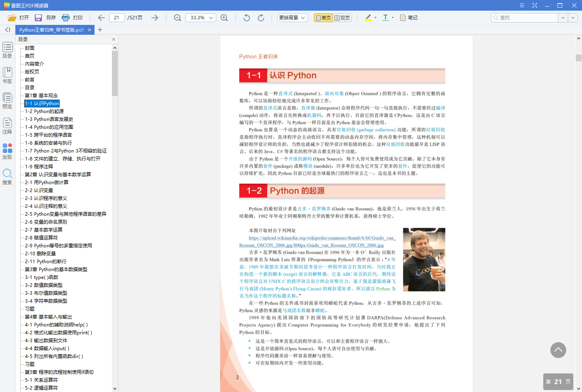Toggle fullscreen mode icon in title bar
This screenshot has width=582, height=392.
(x=535, y=6)
